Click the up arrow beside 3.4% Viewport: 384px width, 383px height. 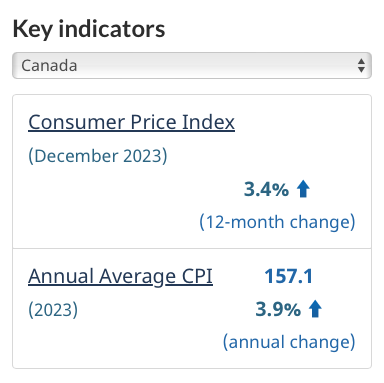tap(303, 189)
